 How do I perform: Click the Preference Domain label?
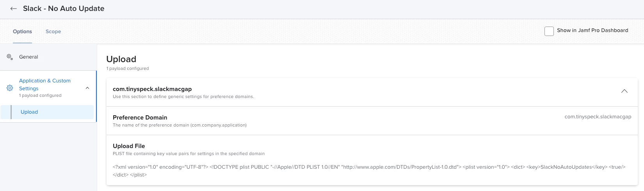(x=140, y=117)
